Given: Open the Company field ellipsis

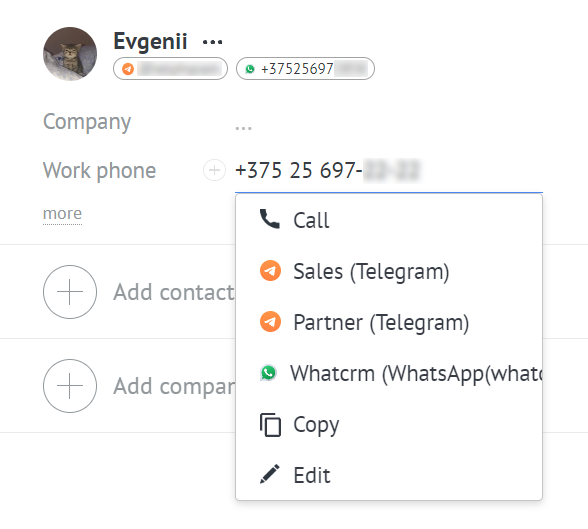Looking at the screenshot, I should 243,128.
